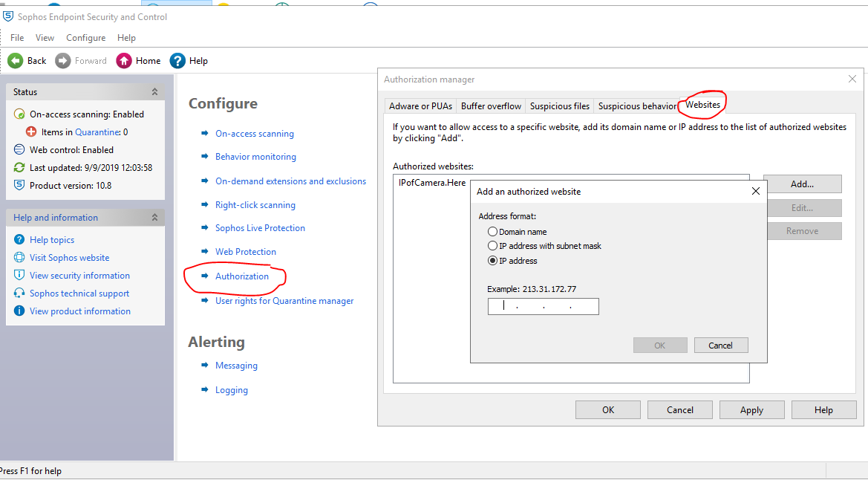Open the View menu
The image size is (868, 480).
[45, 38]
